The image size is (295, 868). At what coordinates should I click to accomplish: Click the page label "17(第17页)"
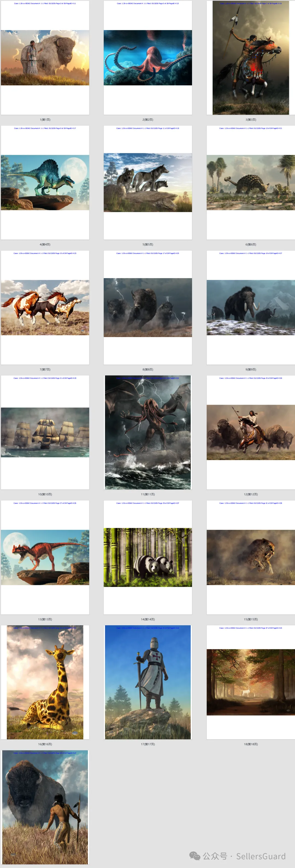tap(148, 744)
